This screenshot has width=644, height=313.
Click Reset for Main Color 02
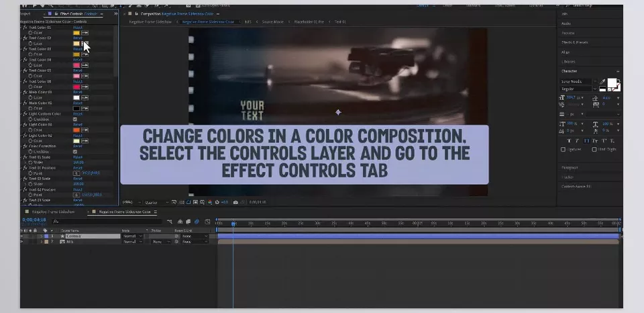[78, 103]
